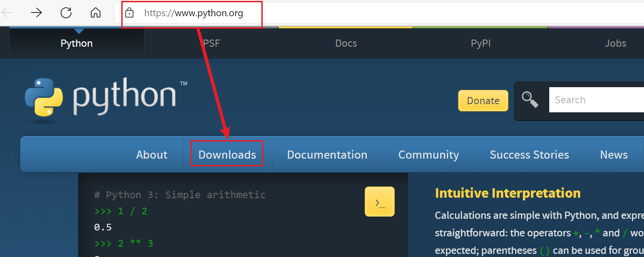The image size is (644, 257).
Task: Click the Search input field
Action: (x=596, y=100)
